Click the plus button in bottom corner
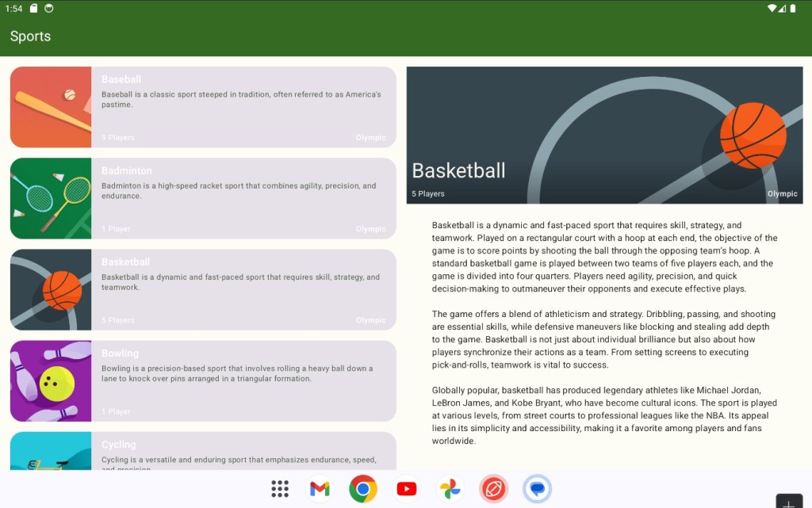The height and width of the screenshot is (508, 812). click(789, 502)
